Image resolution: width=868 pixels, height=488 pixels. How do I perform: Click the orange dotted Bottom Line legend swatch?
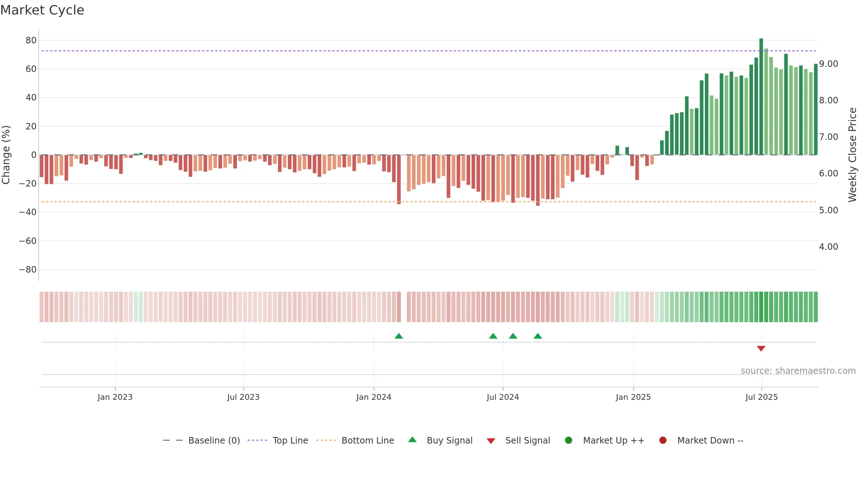click(326, 440)
